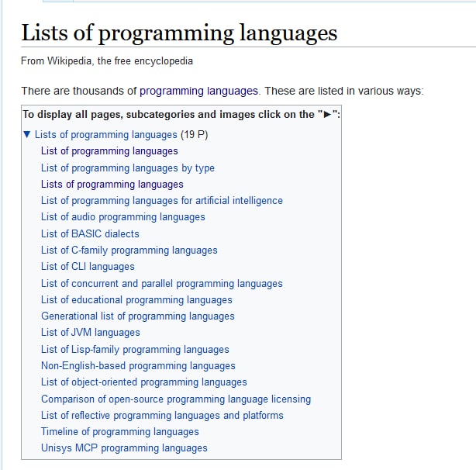Open Non-English-based programming languages
The height and width of the screenshot is (470, 476).
pyautogui.click(x=138, y=366)
